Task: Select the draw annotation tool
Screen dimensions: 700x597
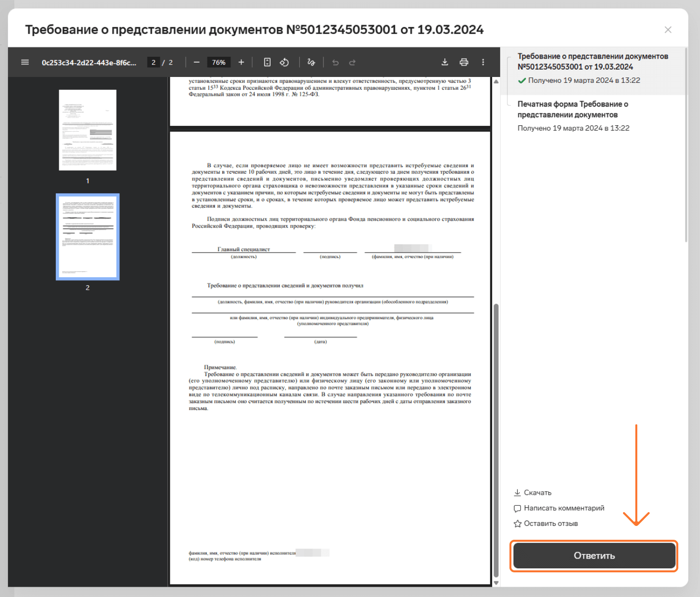Action: click(311, 62)
